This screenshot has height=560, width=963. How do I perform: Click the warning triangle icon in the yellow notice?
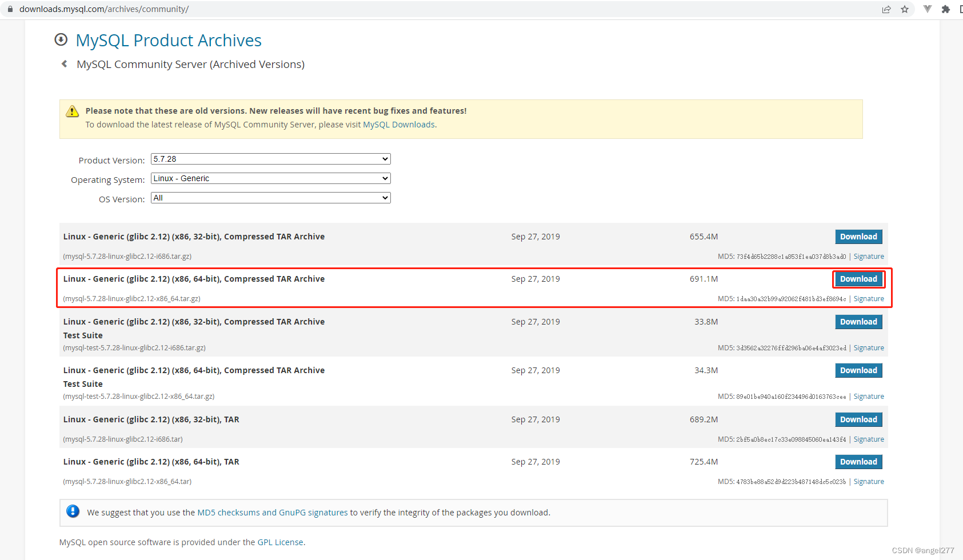click(73, 111)
